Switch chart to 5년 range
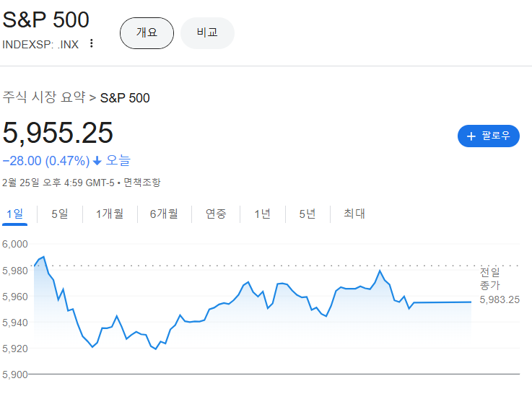 coord(308,214)
